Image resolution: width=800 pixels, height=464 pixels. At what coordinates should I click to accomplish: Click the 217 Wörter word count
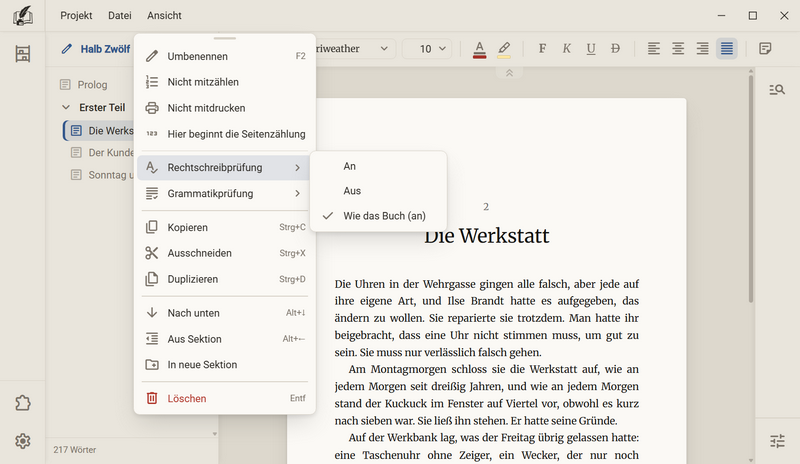(x=74, y=450)
